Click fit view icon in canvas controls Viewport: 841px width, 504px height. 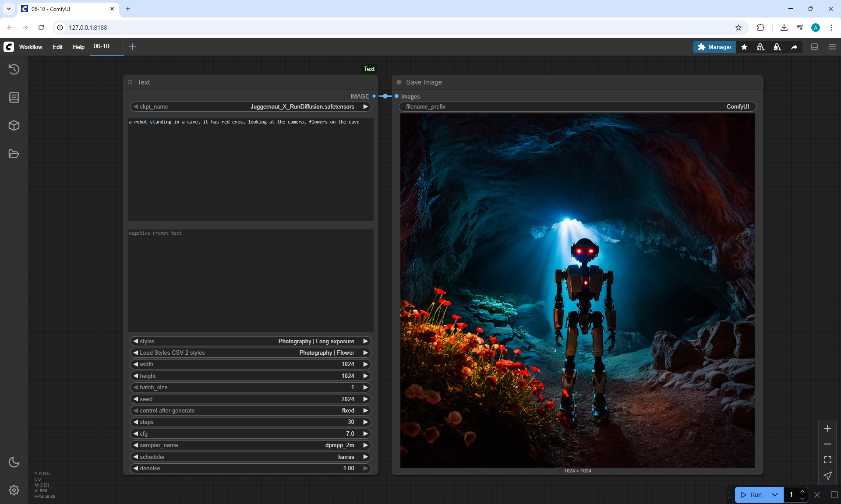tap(827, 460)
